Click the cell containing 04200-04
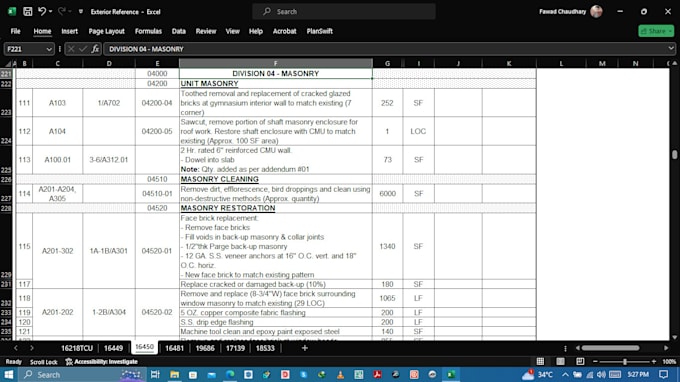The height and width of the screenshot is (382, 680). [x=157, y=103]
